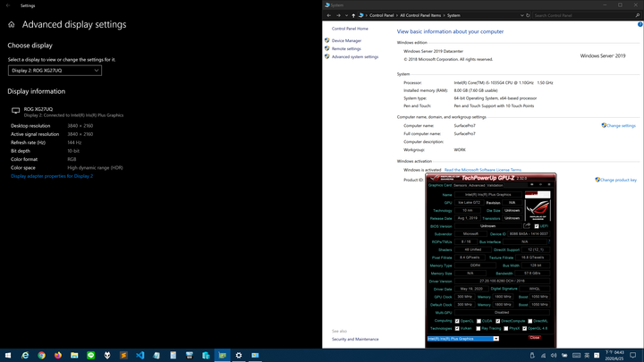Toggle OpenGL 4.6 checkbox in GPU-Z
This screenshot has height=362, width=644.
(524, 328)
